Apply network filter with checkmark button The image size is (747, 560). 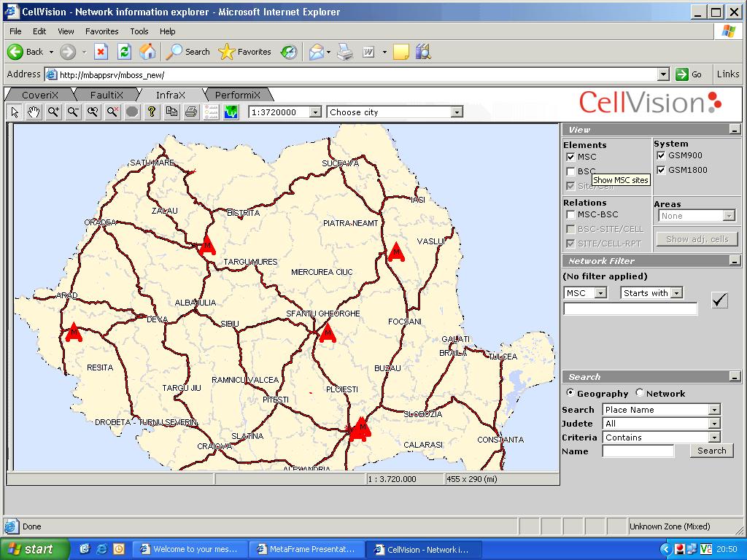(x=719, y=300)
